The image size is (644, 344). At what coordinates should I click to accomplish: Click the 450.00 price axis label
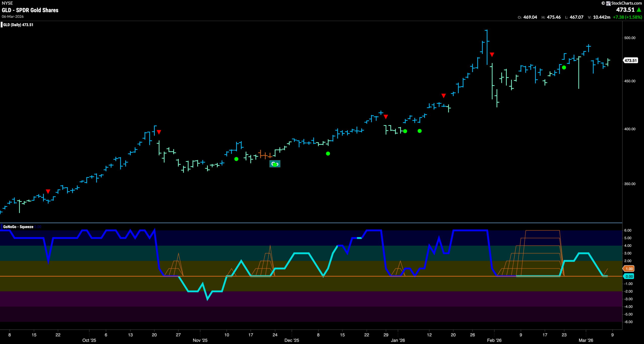pyautogui.click(x=630, y=81)
